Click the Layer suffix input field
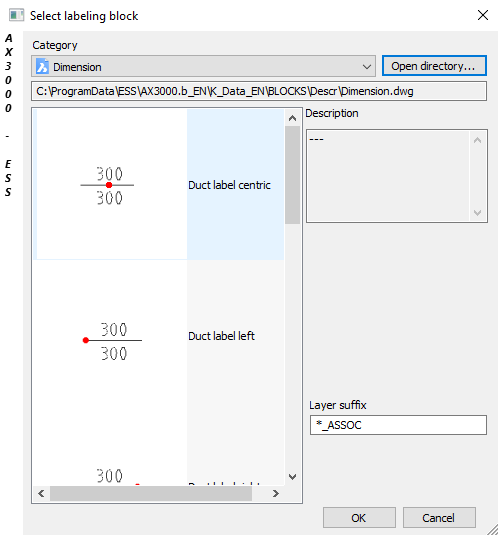This screenshot has width=499, height=536. (x=398, y=425)
